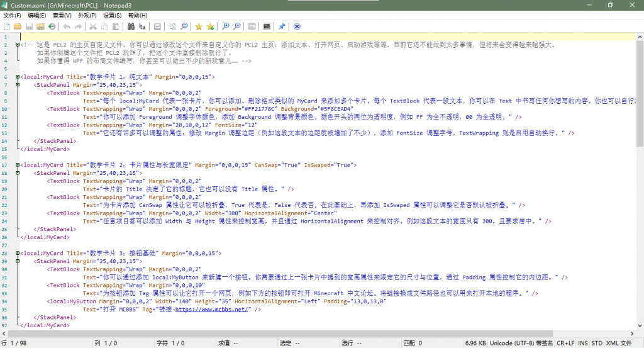Image resolution: width=644 pixels, height=348 pixels.
Task: Click the Cut scissors icon
Action: [93, 26]
